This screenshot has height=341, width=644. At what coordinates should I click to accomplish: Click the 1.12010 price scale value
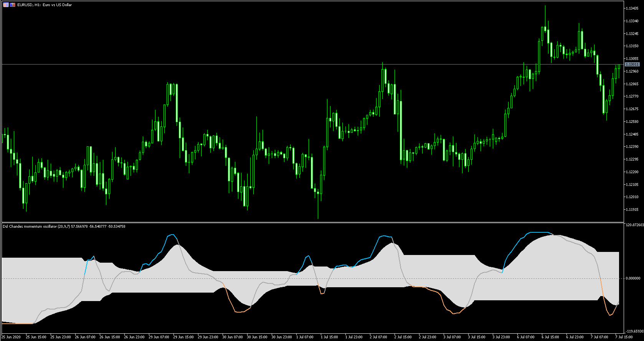pyautogui.click(x=632, y=197)
